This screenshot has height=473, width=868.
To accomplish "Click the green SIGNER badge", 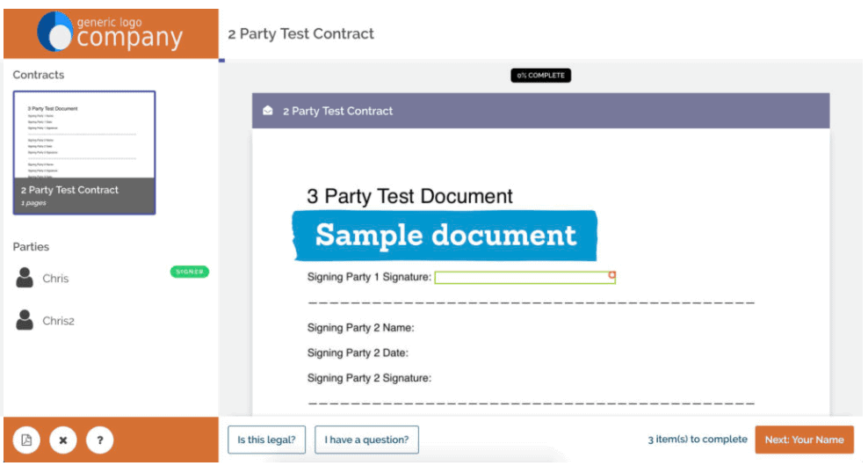I will click(x=189, y=272).
